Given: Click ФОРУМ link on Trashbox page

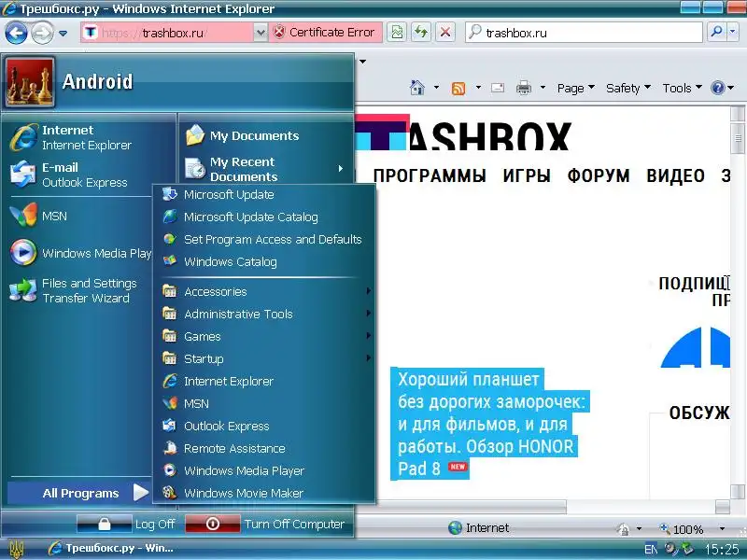Looking at the screenshot, I should [599, 175].
